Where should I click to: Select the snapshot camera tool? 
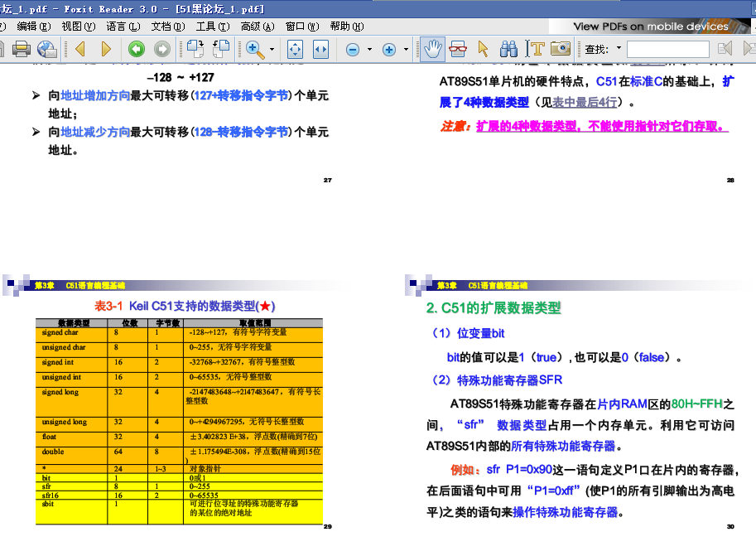point(561,49)
